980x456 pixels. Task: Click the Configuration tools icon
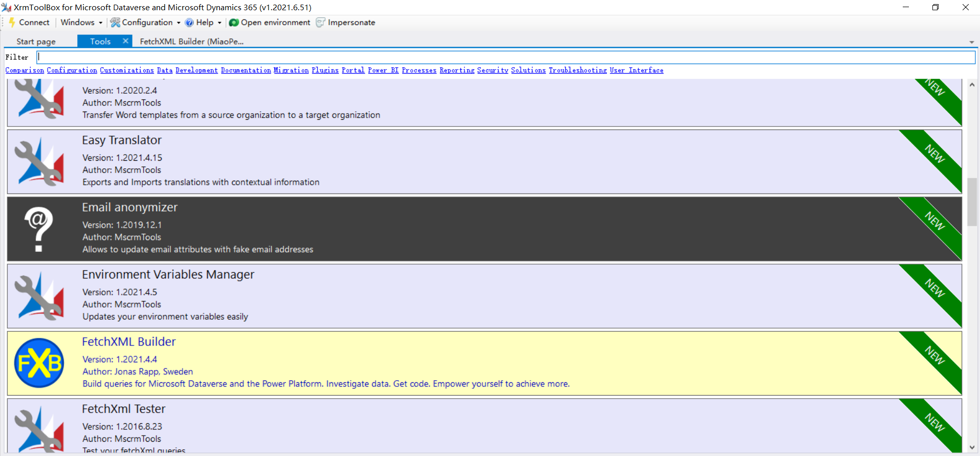tap(115, 23)
